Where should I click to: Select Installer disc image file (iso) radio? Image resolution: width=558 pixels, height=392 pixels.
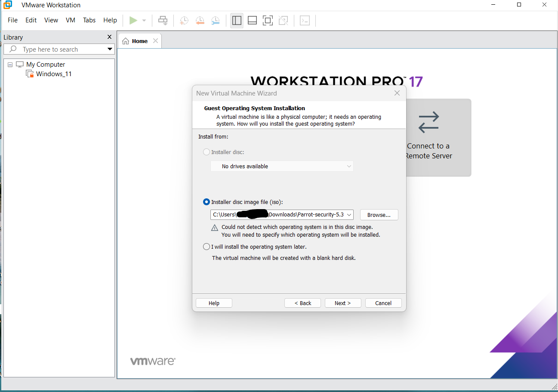pos(207,202)
